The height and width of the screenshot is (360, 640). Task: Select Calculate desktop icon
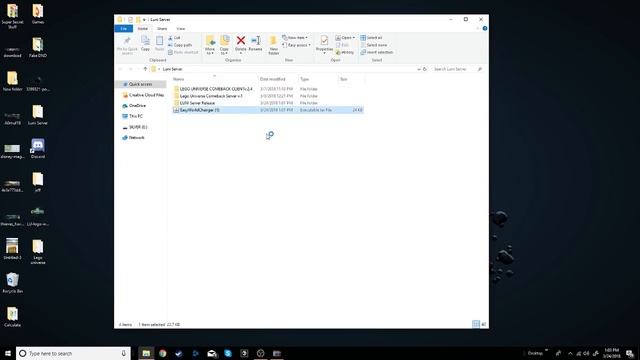pos(12,317)
